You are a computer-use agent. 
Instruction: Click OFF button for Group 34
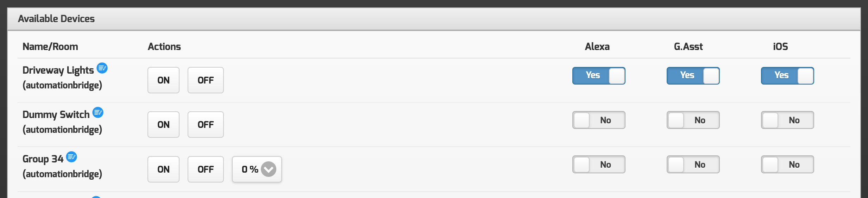pyautogui.click(x=206, y=169)
